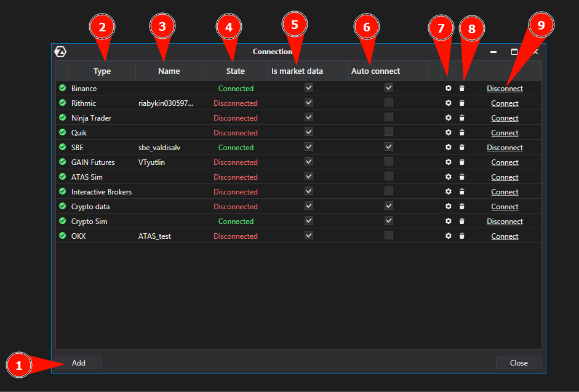Select the Interactive Brokers row name
This screenshot has height=392, width=579.
pyautogui.click(x=101, y=192)
